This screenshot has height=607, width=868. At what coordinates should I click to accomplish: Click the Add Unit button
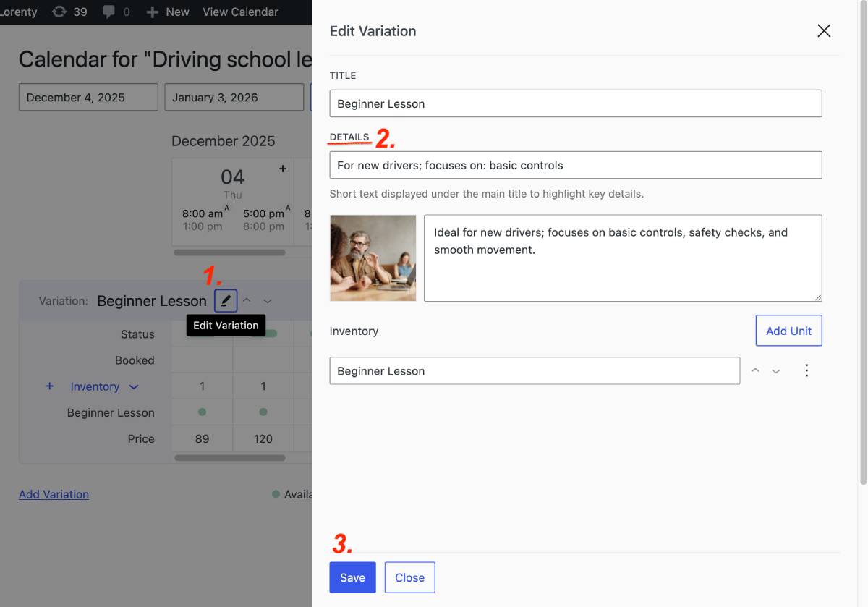coord(788,331)
